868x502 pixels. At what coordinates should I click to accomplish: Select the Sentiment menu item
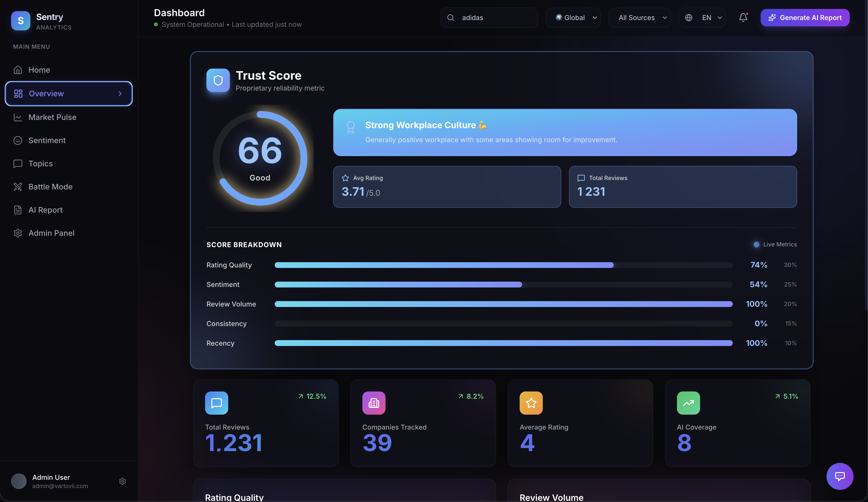pos(47,140)
